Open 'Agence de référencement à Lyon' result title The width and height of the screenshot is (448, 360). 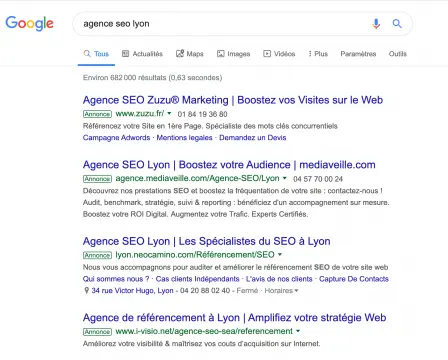point(234,317)
